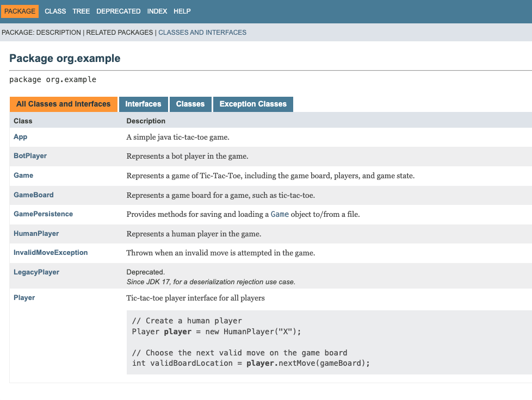This screenshot has width=532, height=400.
Task: Switch to the Classes tab
Action: (x=190, y=104)
